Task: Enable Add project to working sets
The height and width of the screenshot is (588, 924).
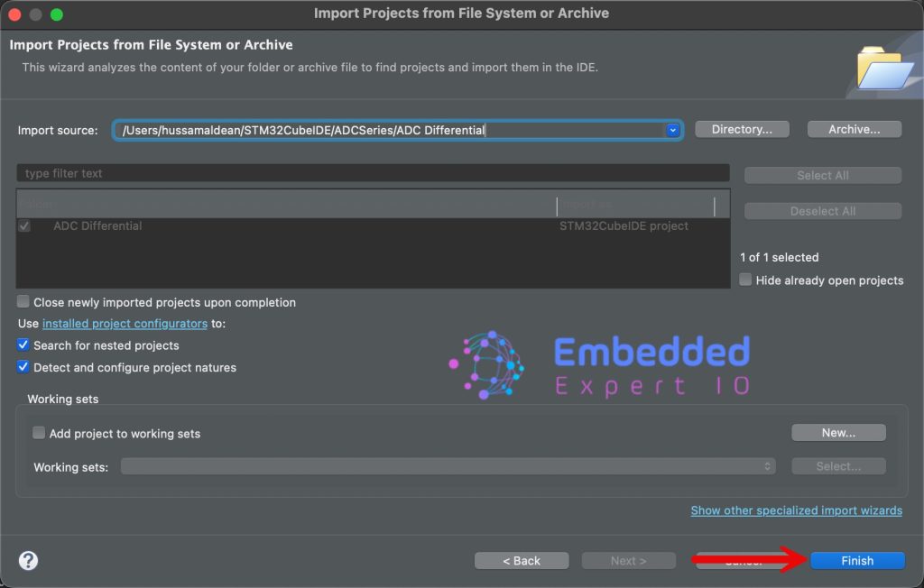Action: coord(39,433)
